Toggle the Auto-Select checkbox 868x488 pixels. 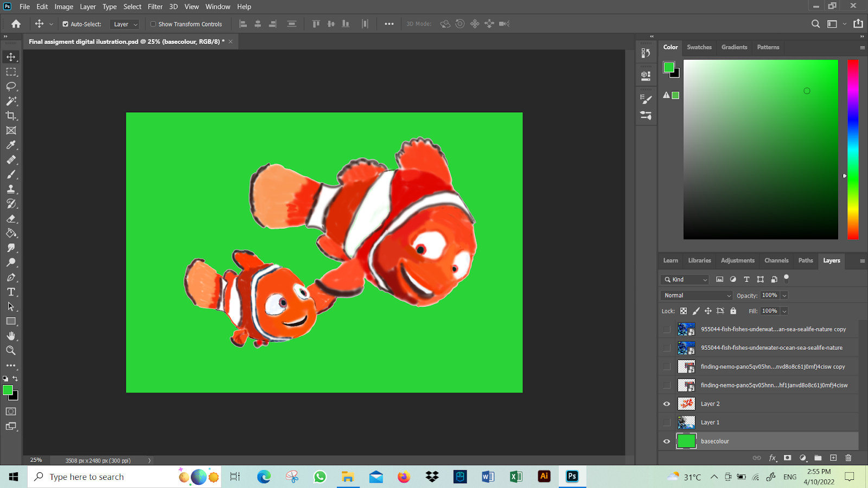tap(65, 24)
